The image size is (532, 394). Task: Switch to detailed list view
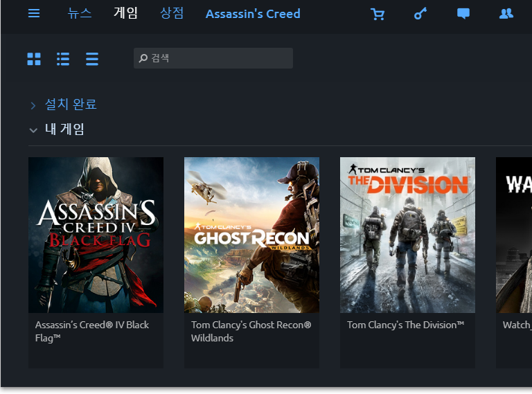tap(63, 59)
